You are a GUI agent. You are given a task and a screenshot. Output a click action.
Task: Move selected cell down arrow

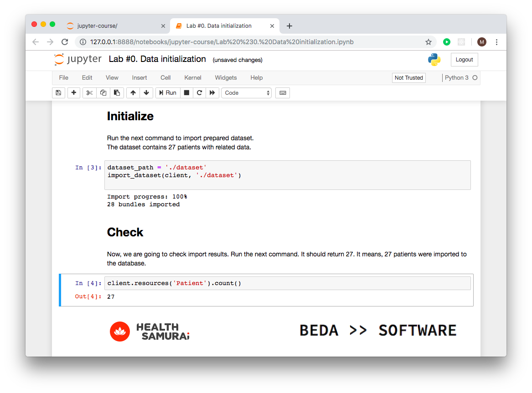coord(146,93)
